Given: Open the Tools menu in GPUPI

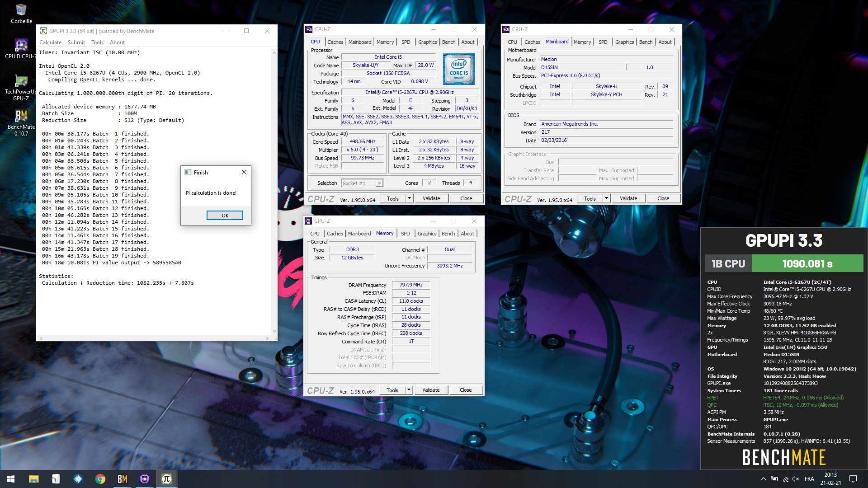Looking at the screenshot, I should [x=97, y=42].
